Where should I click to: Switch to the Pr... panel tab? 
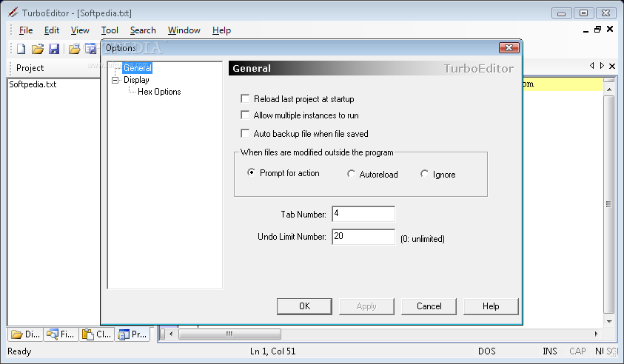pos(132,334)
